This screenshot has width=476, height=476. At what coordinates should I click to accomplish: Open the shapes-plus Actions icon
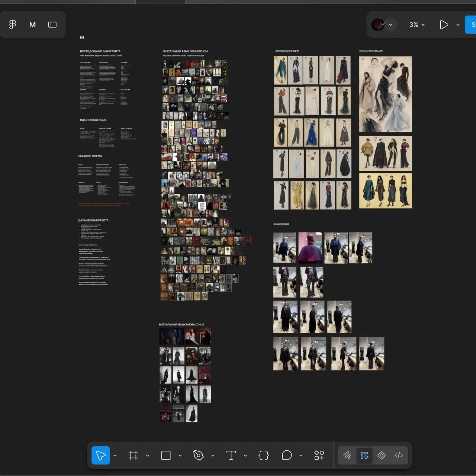coord(319,455)
